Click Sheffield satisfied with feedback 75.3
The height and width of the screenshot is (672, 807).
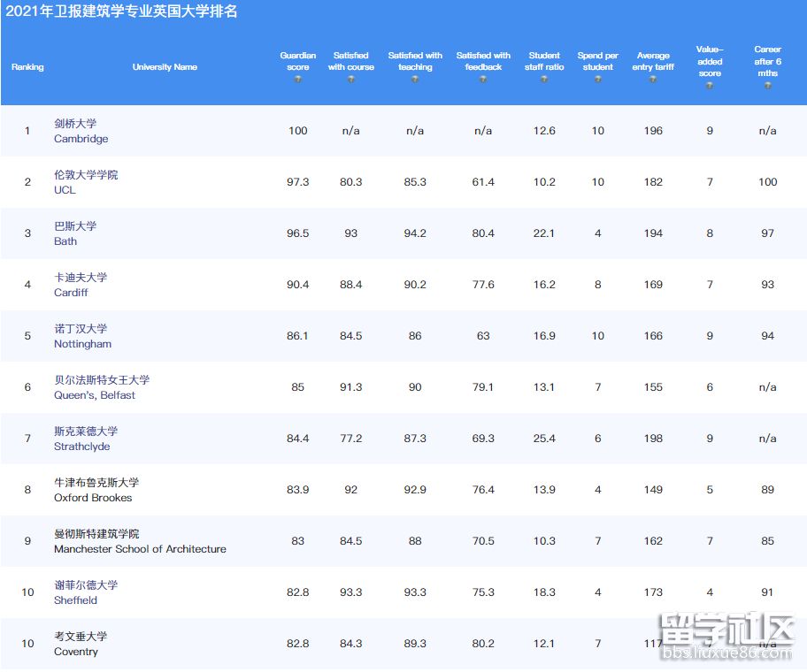pos(483,592)
